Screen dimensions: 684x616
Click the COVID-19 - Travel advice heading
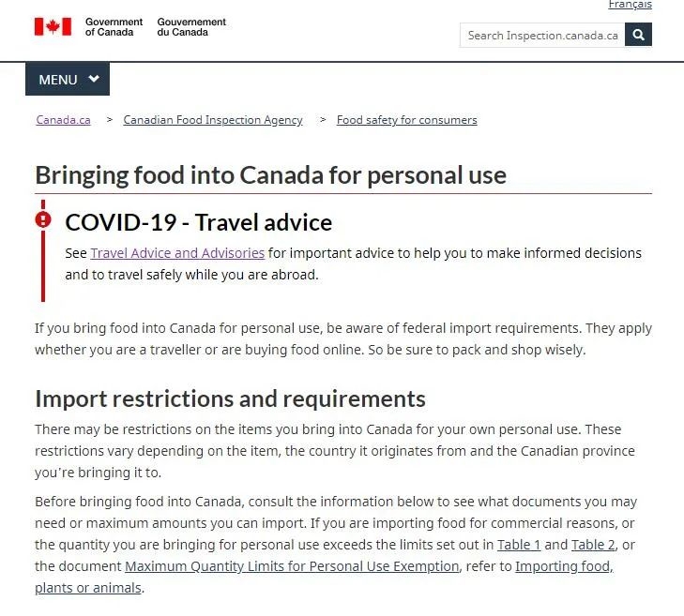(x=198, y=222)
